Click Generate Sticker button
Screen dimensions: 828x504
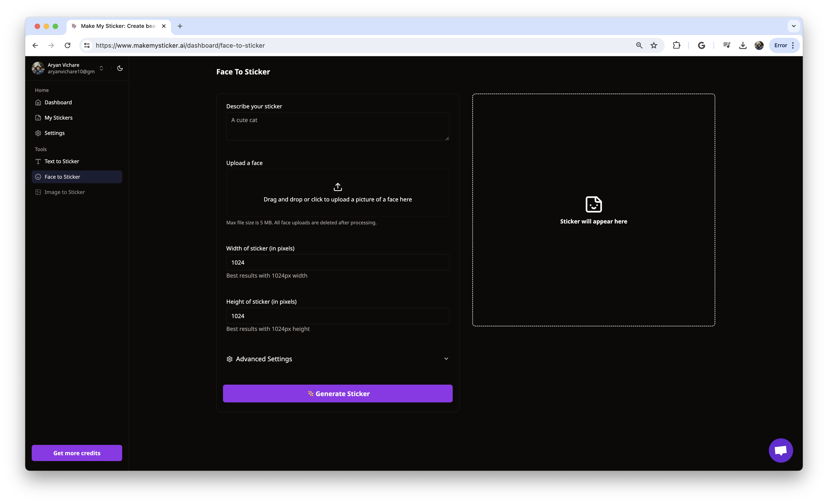338,393
